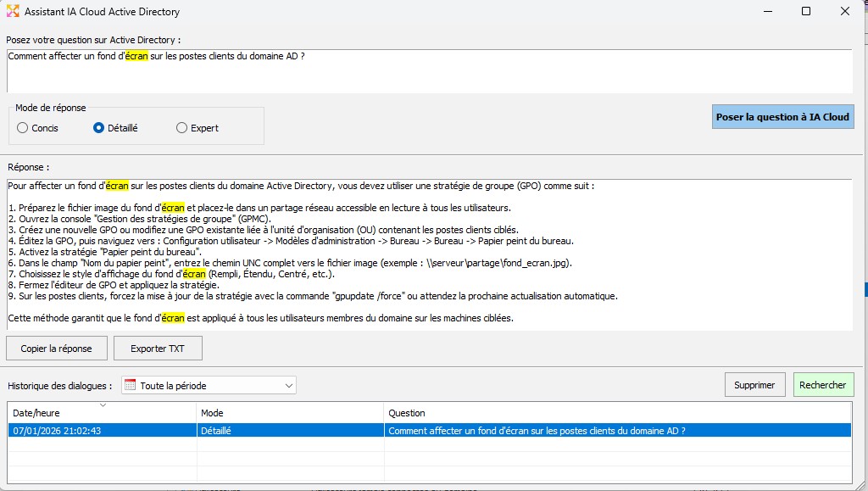Maximize the Assistant IA Cloud window
868x491 pixels.
coord(805,12)
